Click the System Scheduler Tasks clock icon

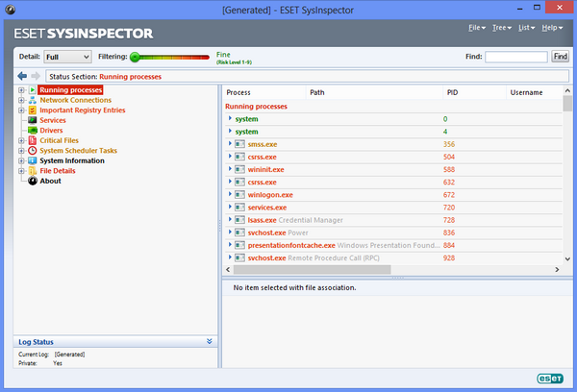click(33, 151)
